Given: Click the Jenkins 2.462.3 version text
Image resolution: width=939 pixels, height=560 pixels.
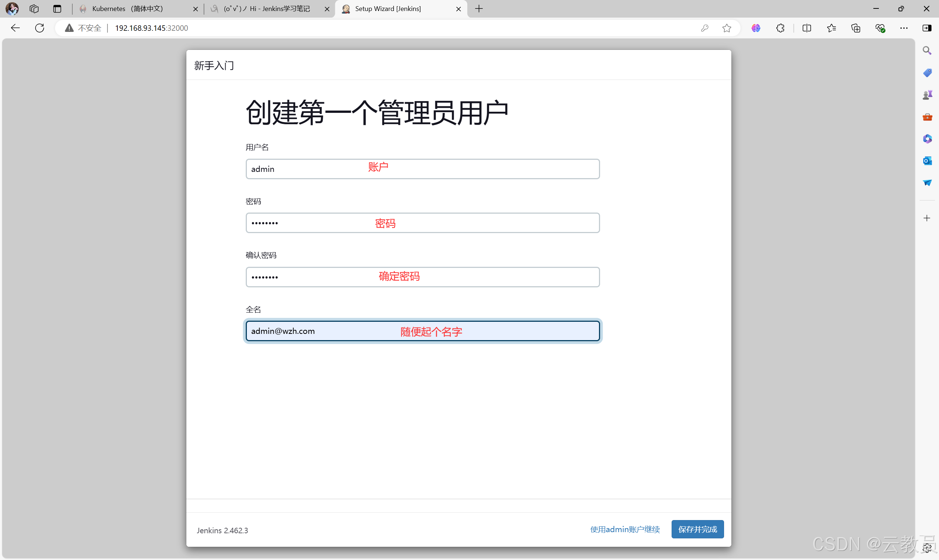Looking at the screenshot, I should click(222, 530).
